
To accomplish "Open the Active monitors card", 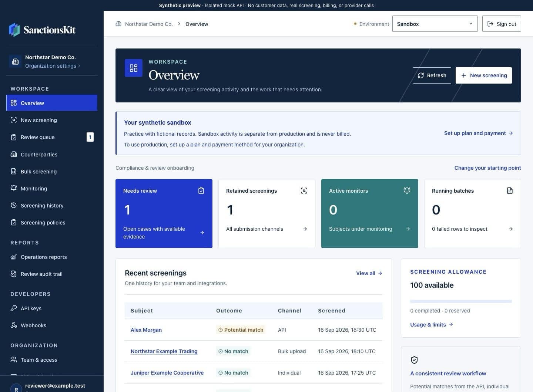I will pyautogui.click(x=370, y=213).
